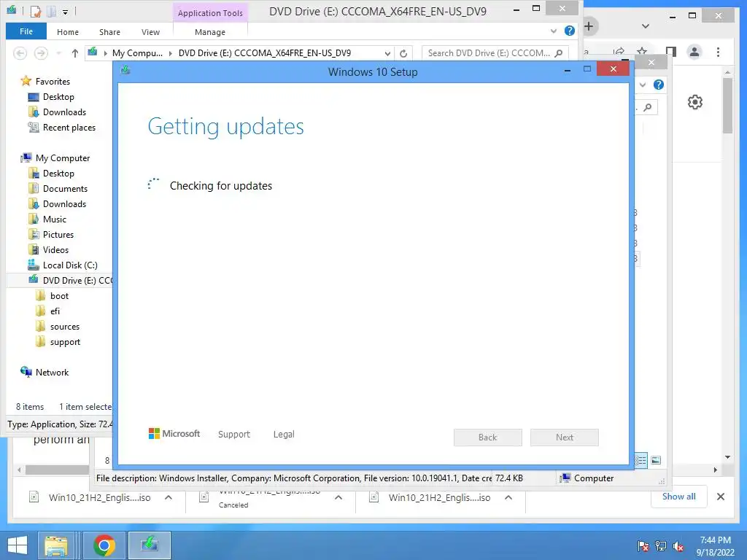Switch to the Home ribbon tab
This screenshot has width=747, height=560.
pyautogui.click(x=68, y=32)
